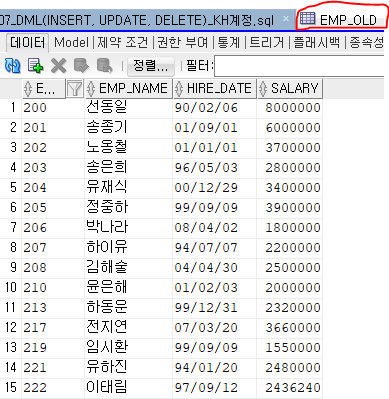Viewport: 389px width, 399px height.
Task: Open the 트리거 tab
Action: pos(267,43)
